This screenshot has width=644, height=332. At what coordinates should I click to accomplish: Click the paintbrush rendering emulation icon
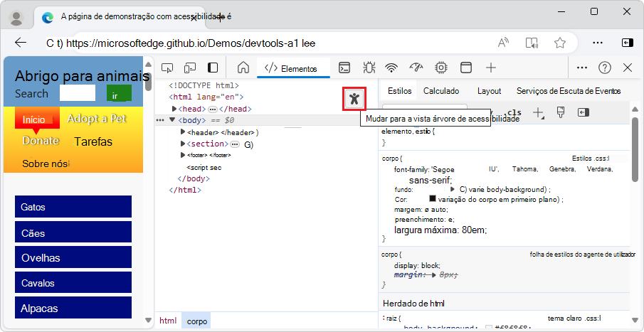(561, 112)
